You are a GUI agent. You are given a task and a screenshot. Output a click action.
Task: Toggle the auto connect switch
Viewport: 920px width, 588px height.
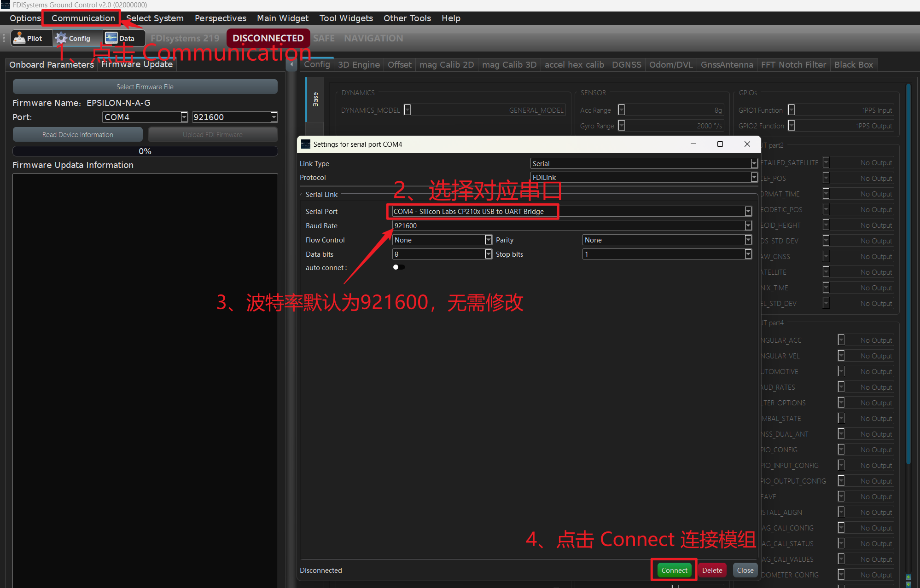(x=399, y=267)
